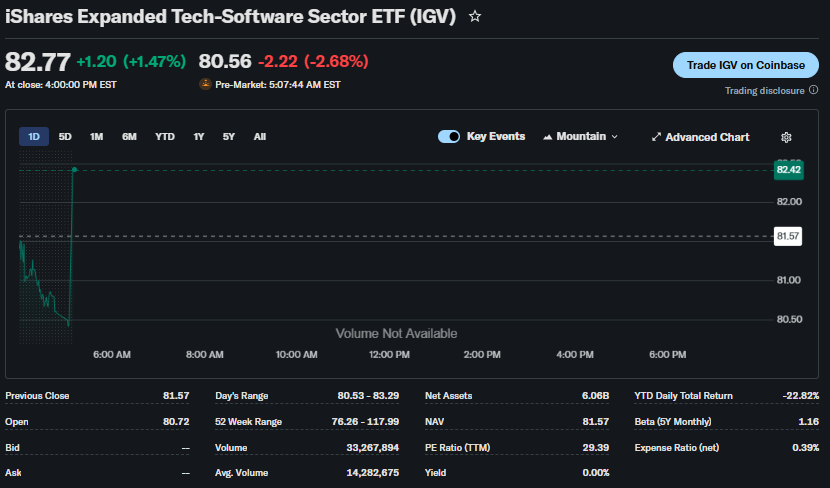
Task: Click the Trading disclosure info icon
Action: (813, 90)
